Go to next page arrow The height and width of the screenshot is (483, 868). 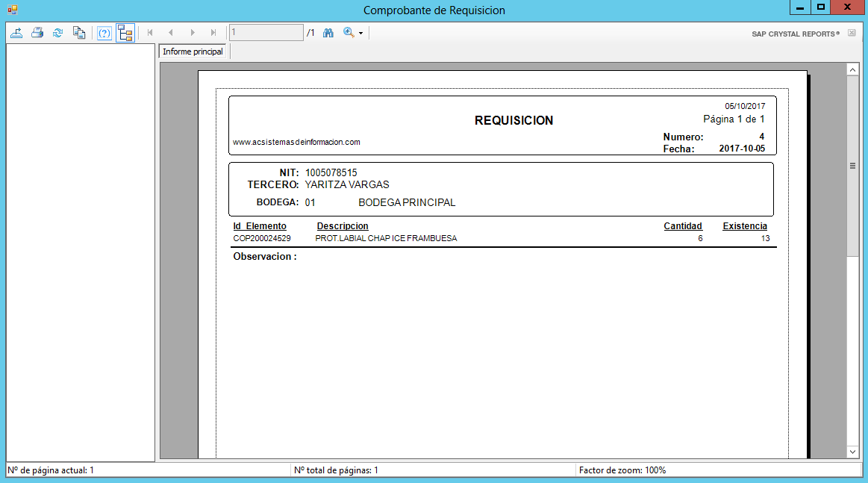[193, 33]
